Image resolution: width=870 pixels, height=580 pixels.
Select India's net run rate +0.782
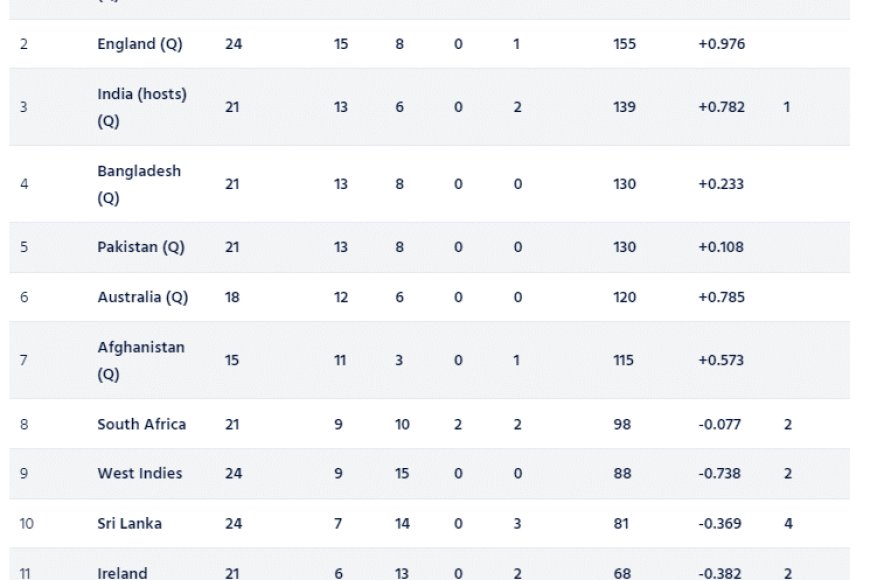point(721,107)
